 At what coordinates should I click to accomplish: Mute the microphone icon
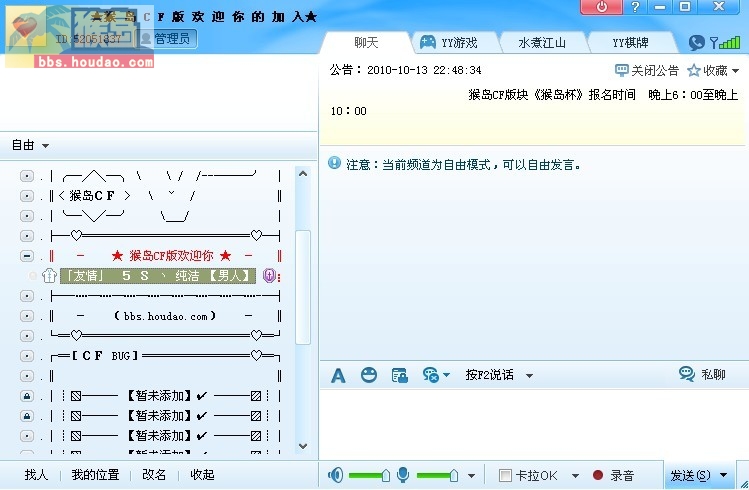(403, 475)
